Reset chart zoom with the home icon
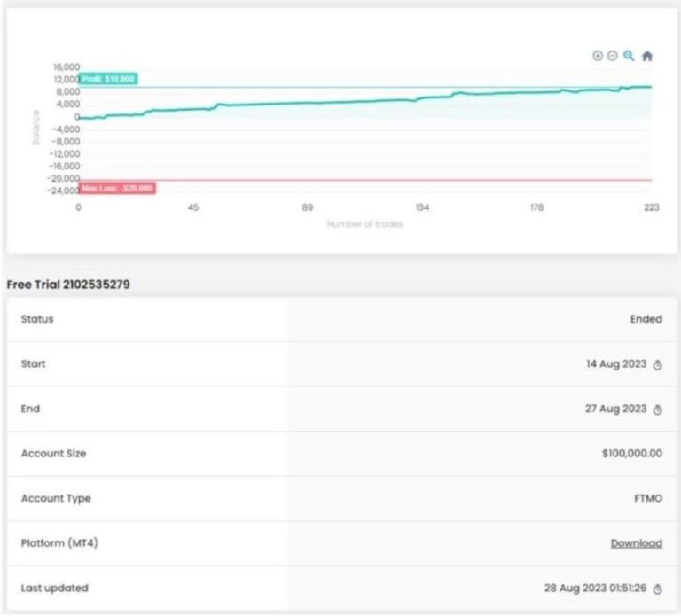The width and height of the screenshot is (681, 616). 647,56
